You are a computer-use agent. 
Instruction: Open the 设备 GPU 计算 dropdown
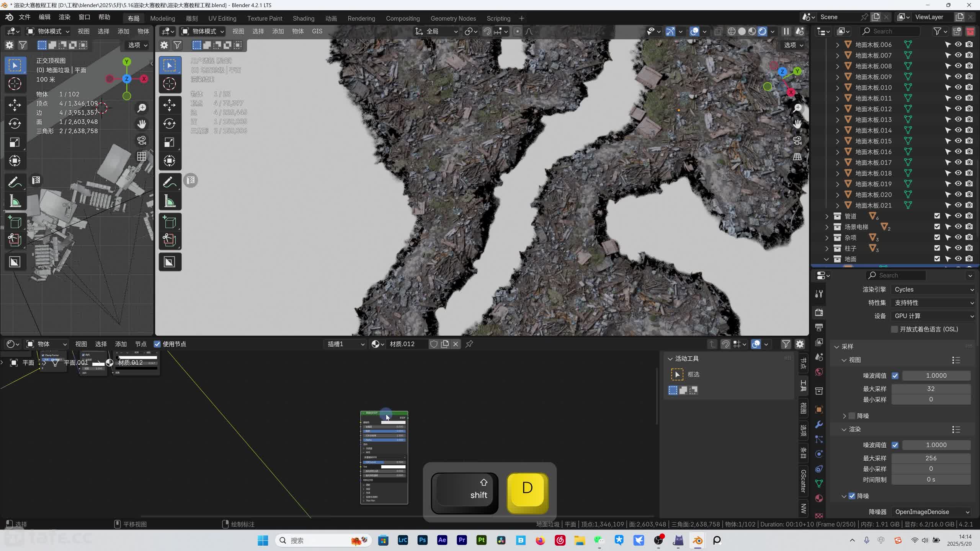933,316
